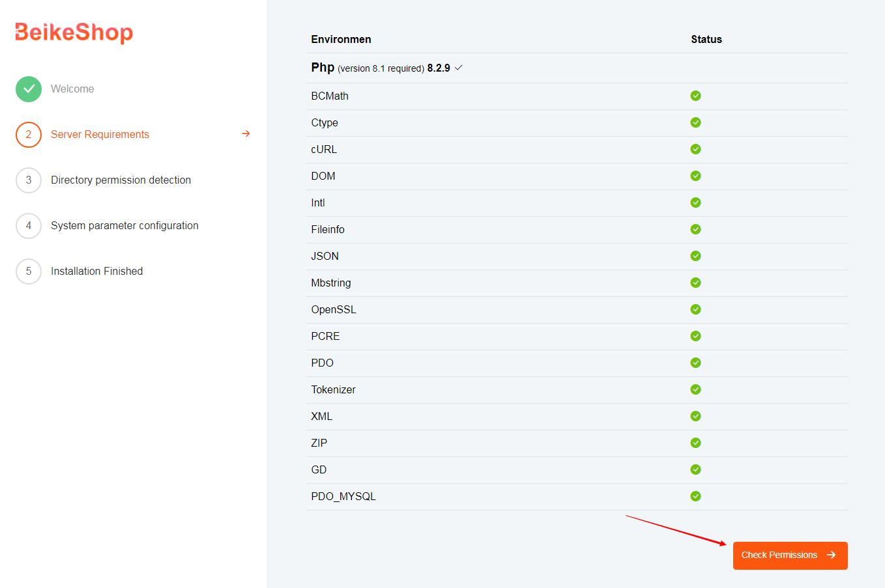This screenshot has width=885, height=588.
Task: Click the OpenSSL status checkmark
Action: 695,309
